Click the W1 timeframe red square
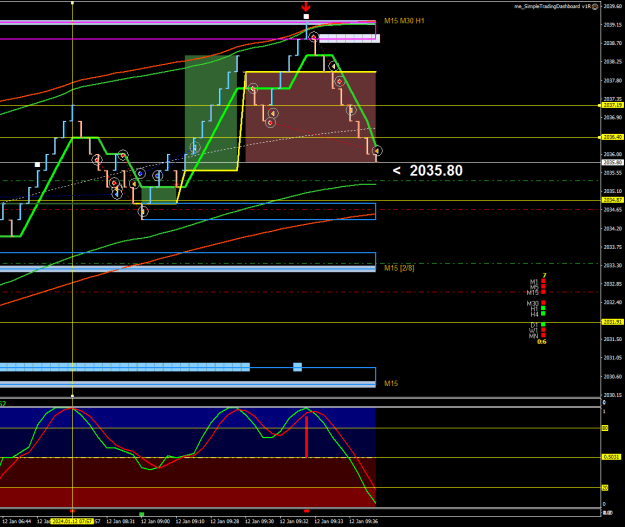 [x=543, y=330]
